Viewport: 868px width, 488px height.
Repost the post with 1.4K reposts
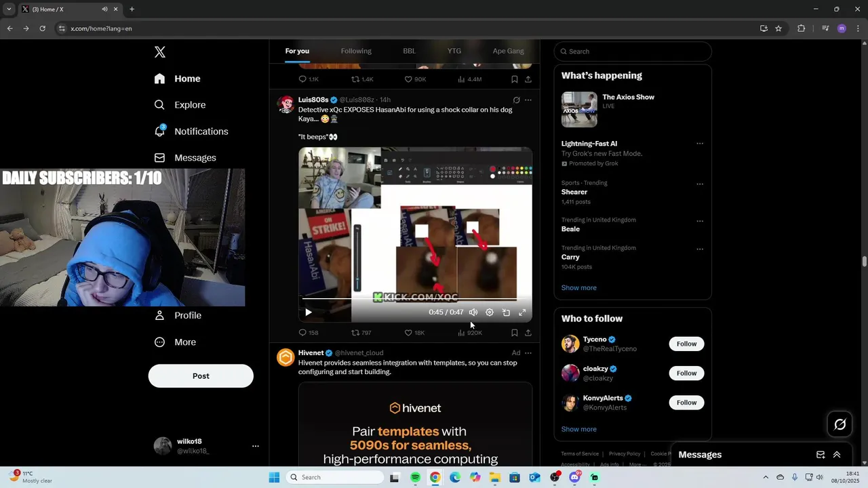pyautogui.click(x=362, y=79)
